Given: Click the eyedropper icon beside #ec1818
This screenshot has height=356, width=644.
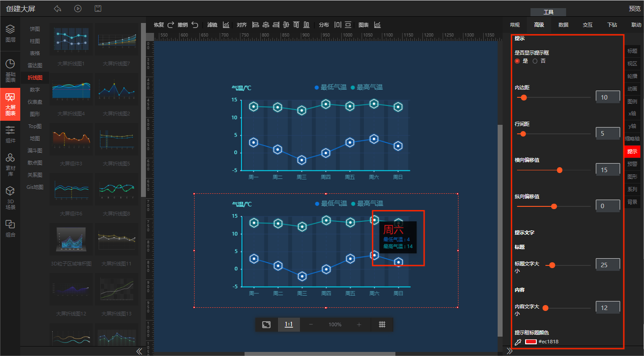Looking at the screenshot, I should (518, 342).
